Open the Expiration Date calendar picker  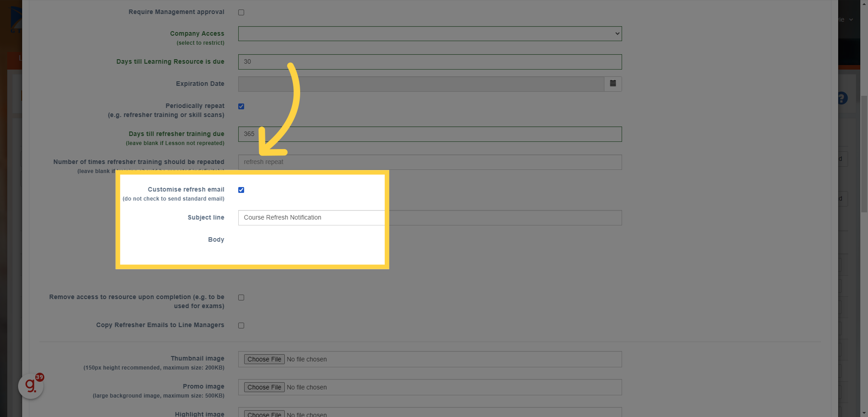coord(613,84)
